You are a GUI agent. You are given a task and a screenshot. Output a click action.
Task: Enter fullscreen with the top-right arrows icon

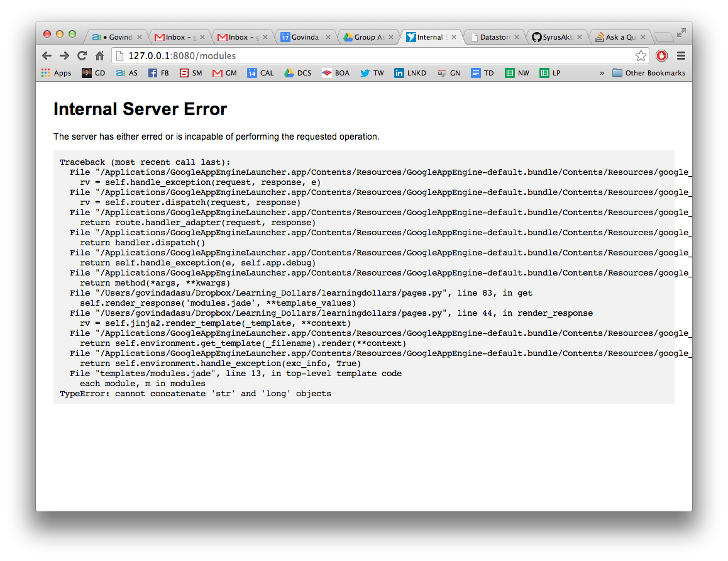click(681, 33)
